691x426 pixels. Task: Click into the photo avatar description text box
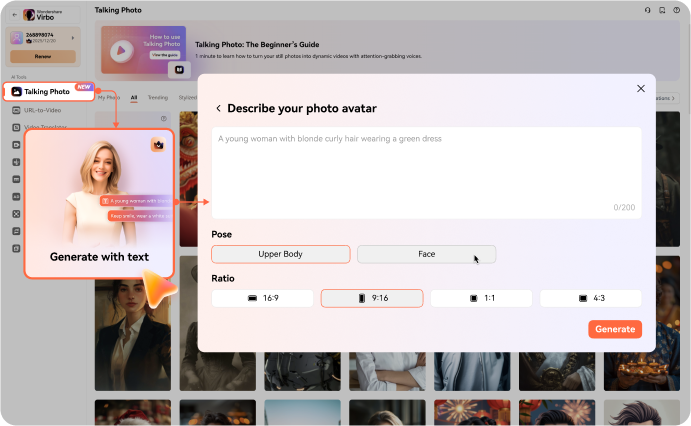(426, 172)
